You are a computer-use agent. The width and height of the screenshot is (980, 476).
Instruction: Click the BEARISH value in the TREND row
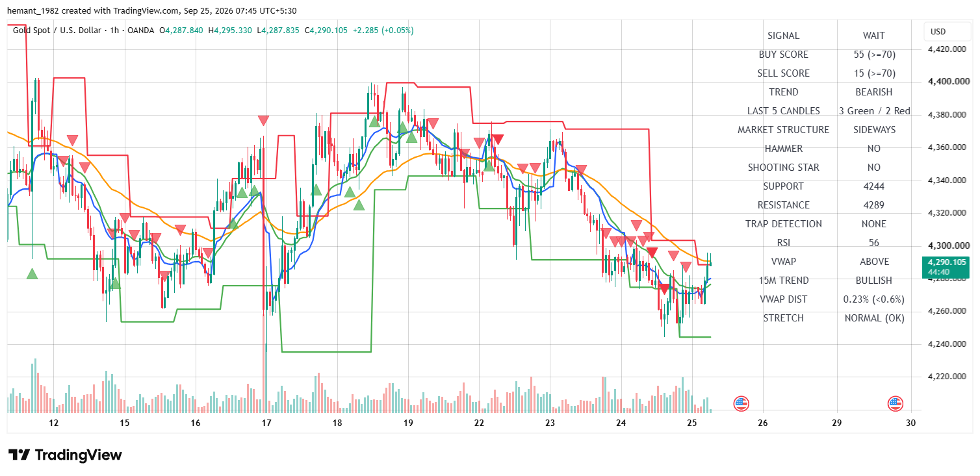click(x=874, y=92)
